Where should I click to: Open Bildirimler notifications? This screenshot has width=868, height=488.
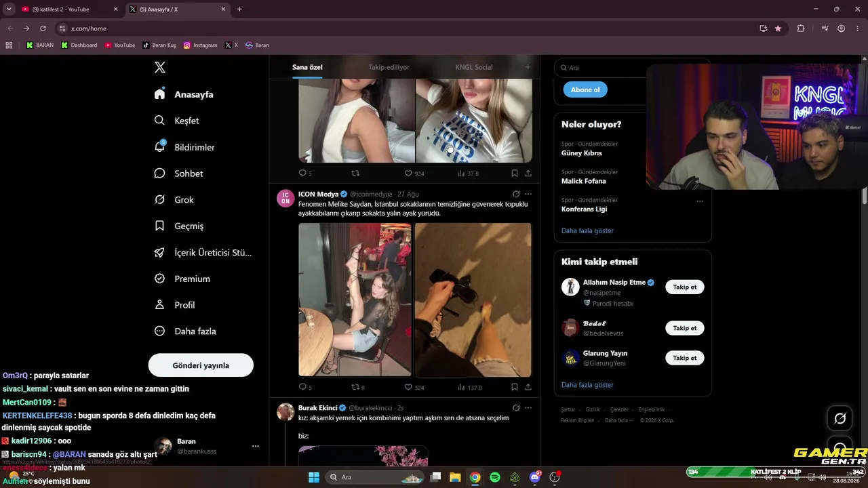click(184, 147)
